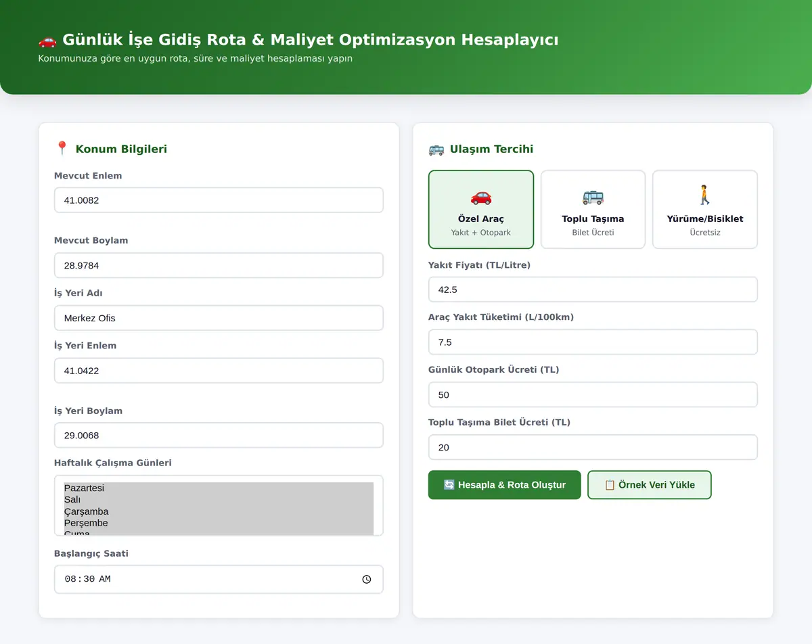
Task: Click the Başlangıç Saati time field
Action: click(x=219, y=579)
